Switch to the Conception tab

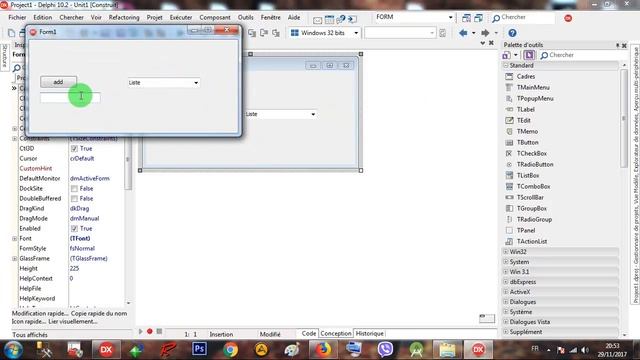pos(336,333)
